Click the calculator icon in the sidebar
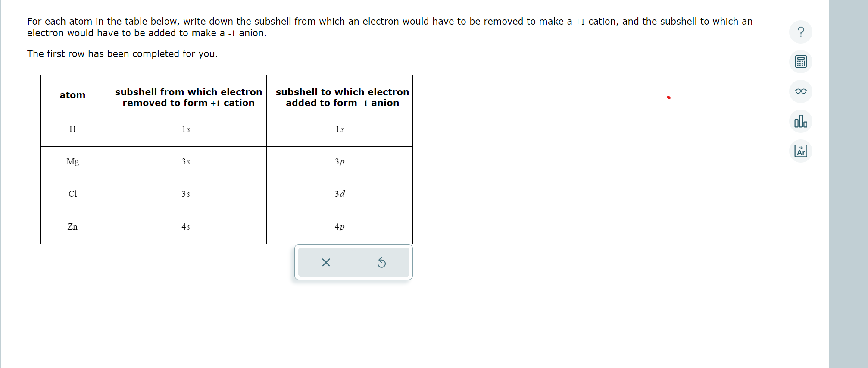 click(x=800, y=62)
